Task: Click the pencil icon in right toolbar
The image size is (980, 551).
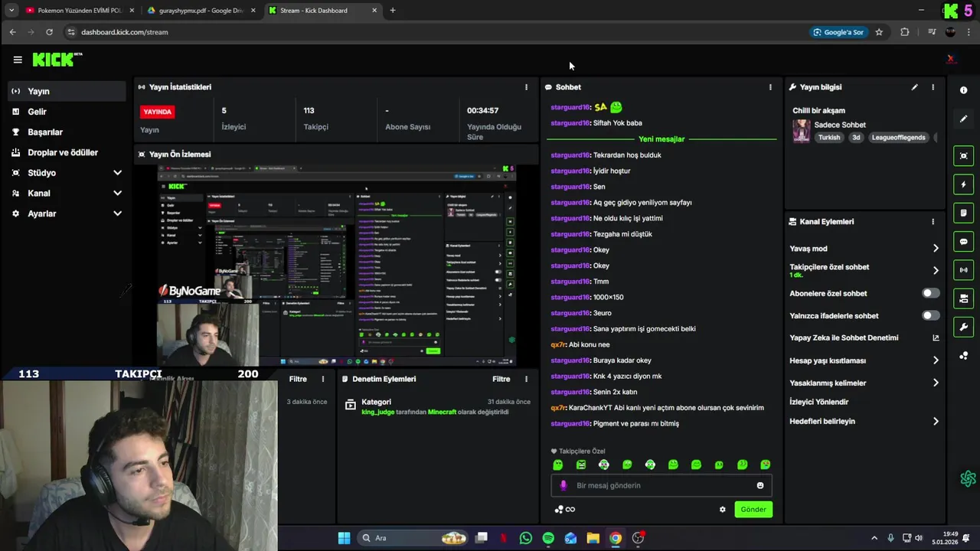Action: pos(963,119)
